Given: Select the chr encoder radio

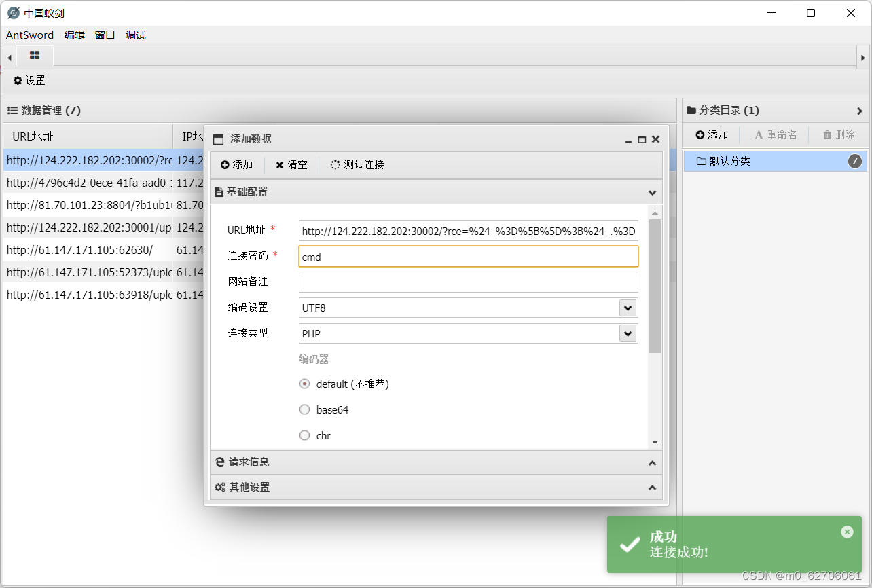Looking at the screenshot, I should (x=304, y=435).
